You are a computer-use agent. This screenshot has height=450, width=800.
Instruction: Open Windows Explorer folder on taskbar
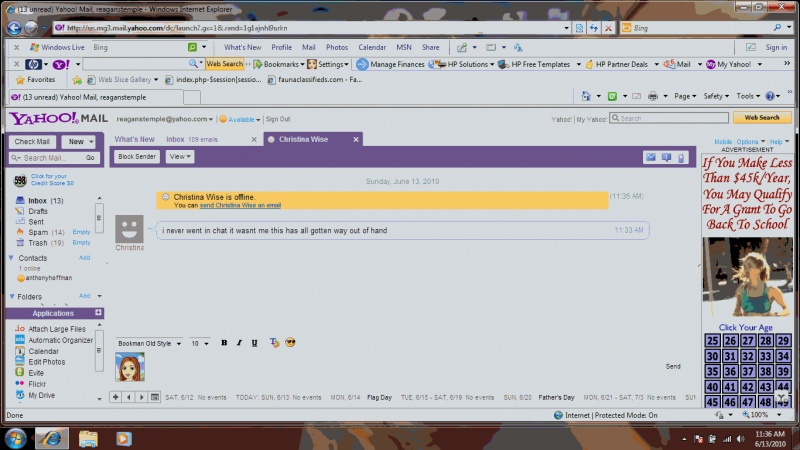point(88,439)
